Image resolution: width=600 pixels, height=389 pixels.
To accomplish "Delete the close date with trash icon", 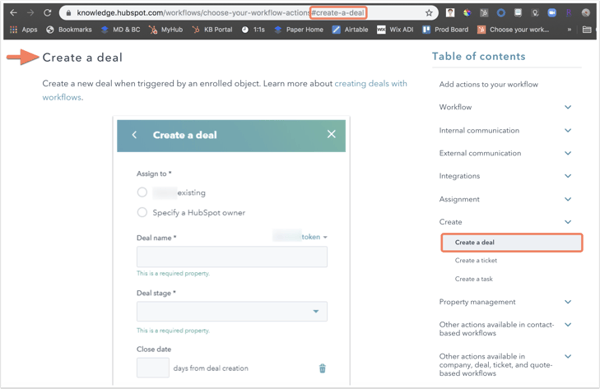I will click(x=323, y=368).
